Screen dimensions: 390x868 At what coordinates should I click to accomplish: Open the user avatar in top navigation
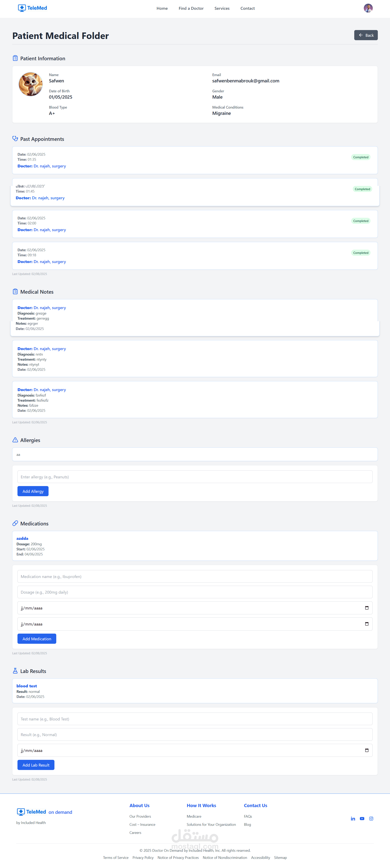click(368, 8)
